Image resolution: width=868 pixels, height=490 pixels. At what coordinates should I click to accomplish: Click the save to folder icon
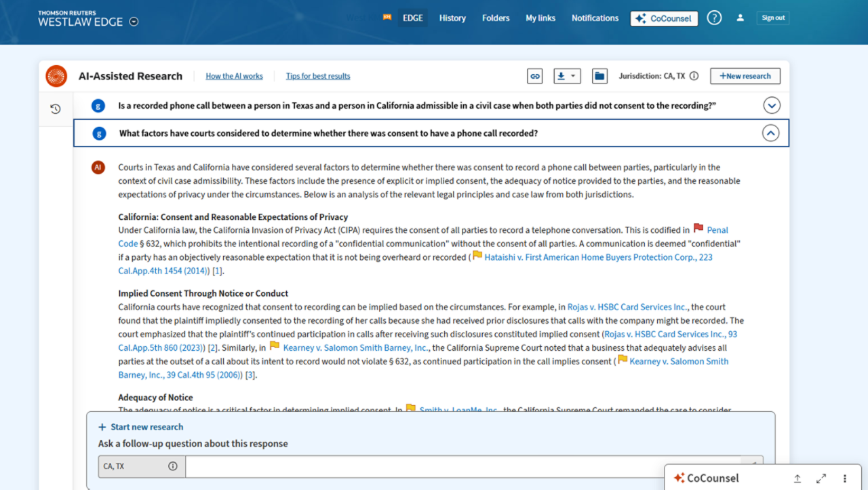[599, 76]
